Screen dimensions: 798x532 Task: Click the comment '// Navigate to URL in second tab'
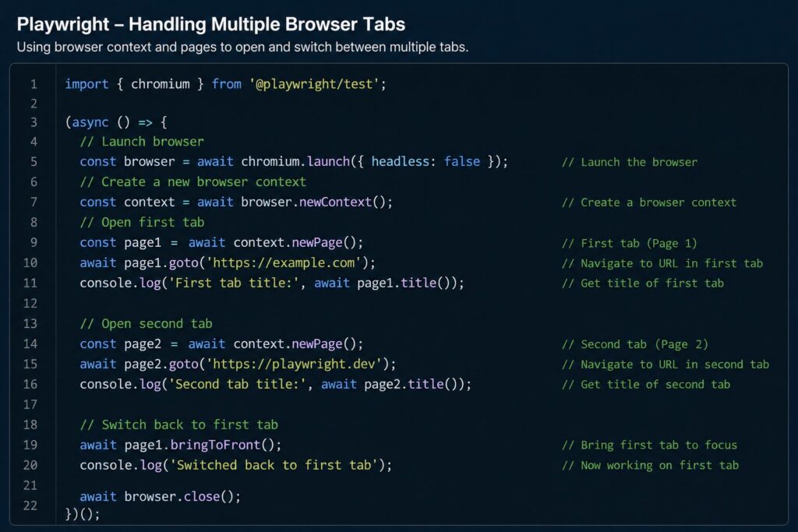tap(666, 365)
